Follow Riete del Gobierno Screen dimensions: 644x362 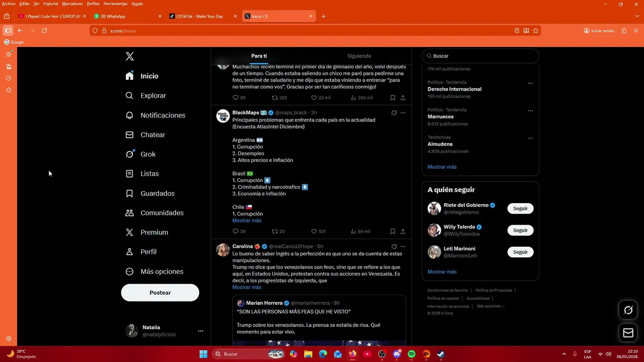click(520, 209)
